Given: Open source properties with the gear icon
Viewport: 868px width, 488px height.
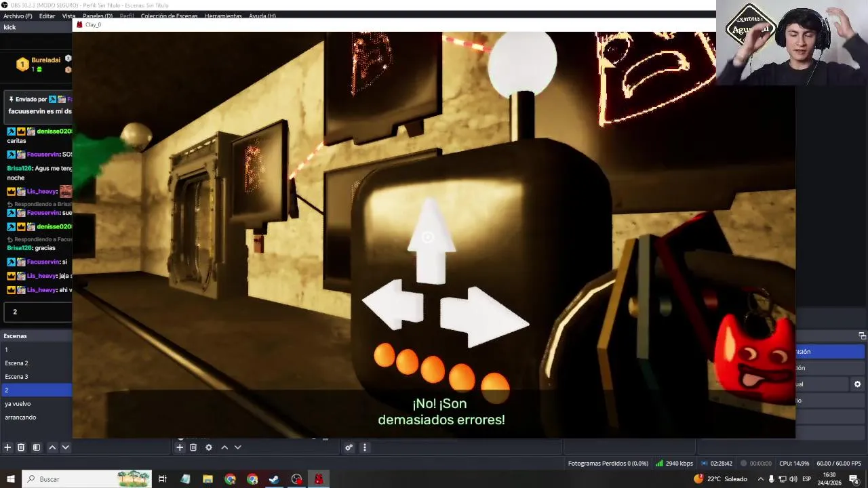Looking at the screenshot, I should (x=209, y=447).
